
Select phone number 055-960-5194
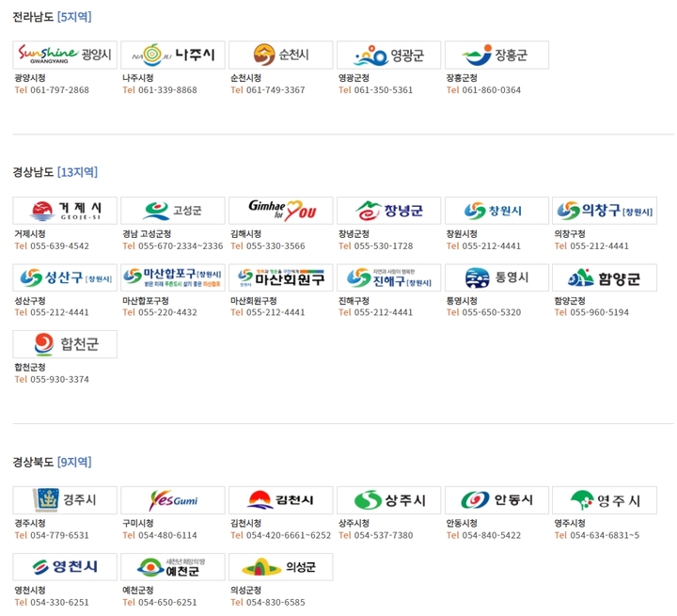(x=599, y=312)
